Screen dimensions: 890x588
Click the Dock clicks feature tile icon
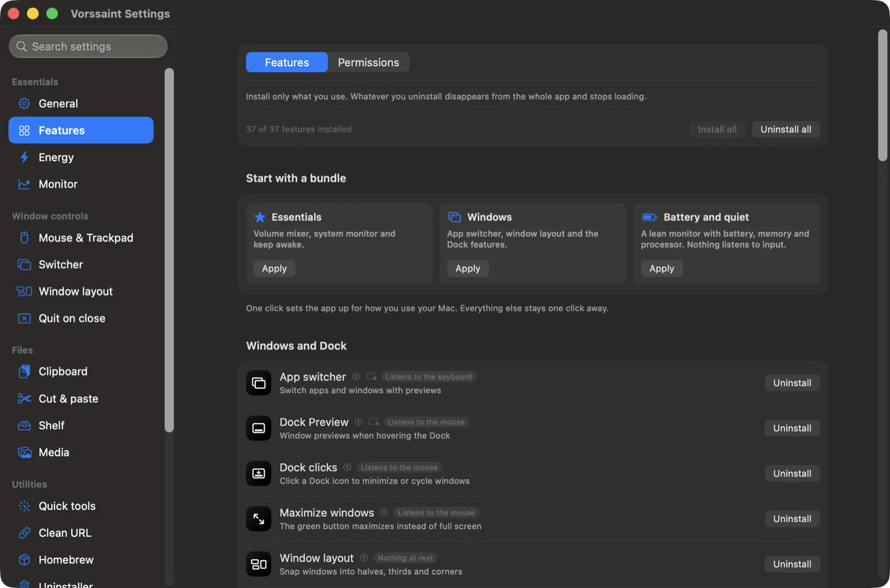click(259, 474)
